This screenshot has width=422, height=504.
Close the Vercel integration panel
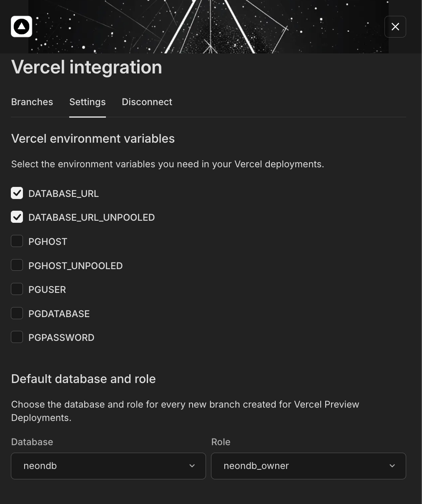[395, 27]
